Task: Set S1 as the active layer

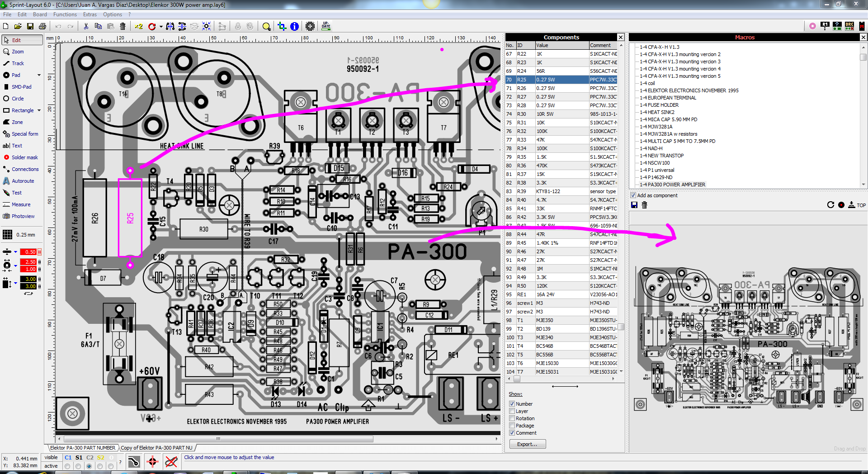Action: 78,466
